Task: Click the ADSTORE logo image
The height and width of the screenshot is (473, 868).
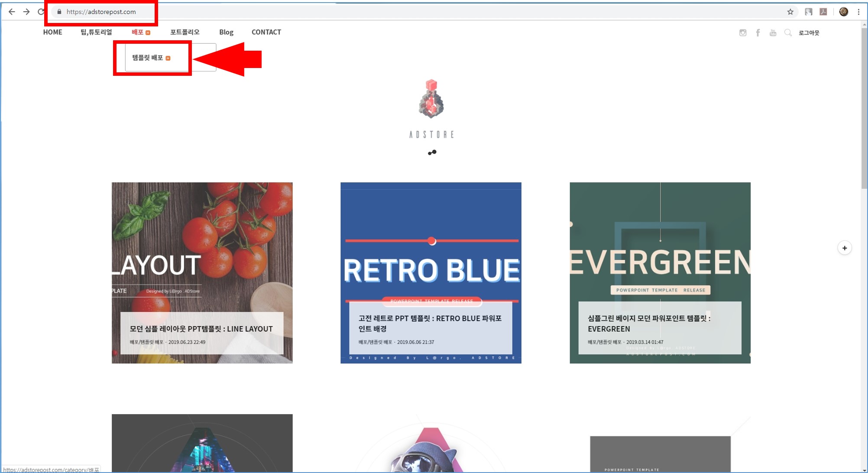Action: [431, 109]
